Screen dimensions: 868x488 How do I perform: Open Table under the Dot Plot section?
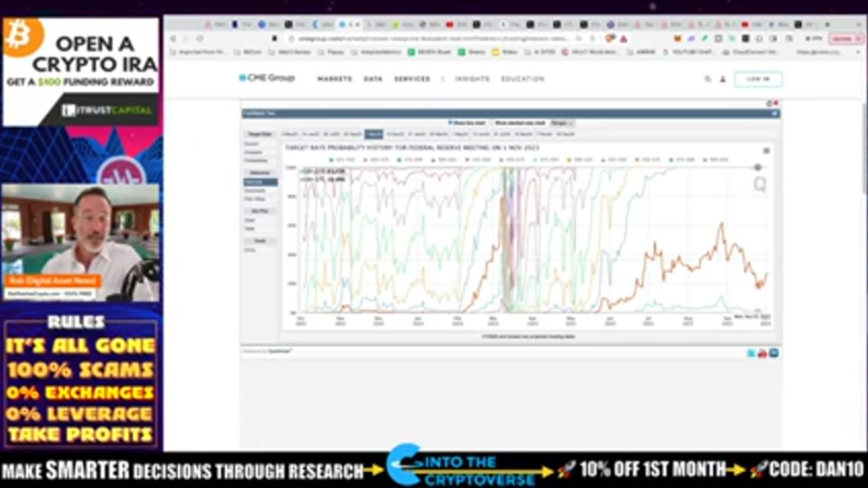(x=249, y=228)
